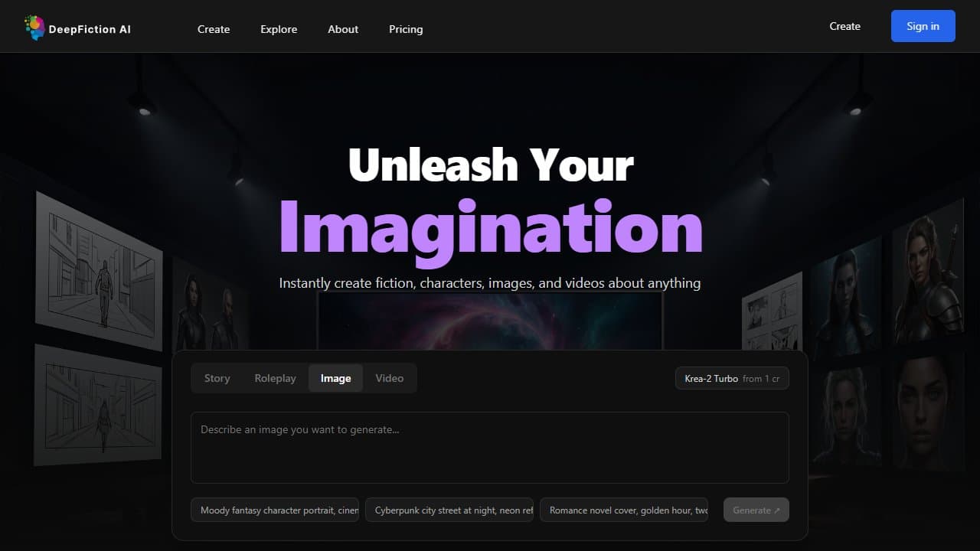Screen dimensions: 980x551
Task: Open the Explore navigation item
Action: [x=279, y=29]
